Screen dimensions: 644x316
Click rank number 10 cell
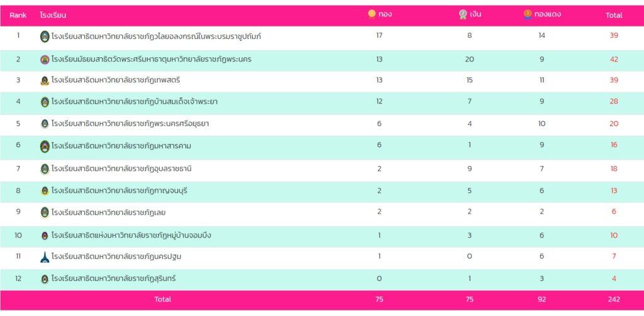pos(18,235)
